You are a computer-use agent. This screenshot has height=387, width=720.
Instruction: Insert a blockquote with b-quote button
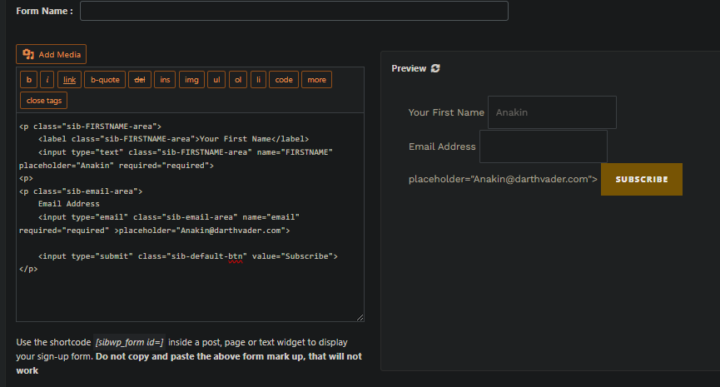point(105,79)
